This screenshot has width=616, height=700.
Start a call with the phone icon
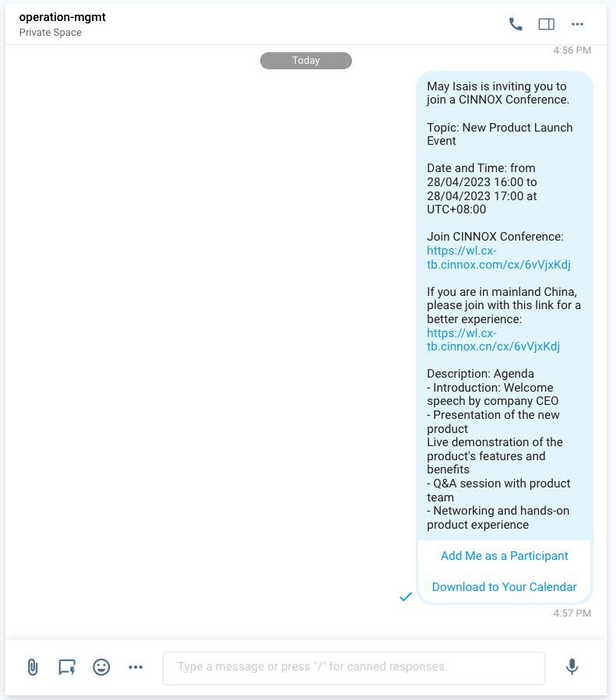[x=516, y=24]
